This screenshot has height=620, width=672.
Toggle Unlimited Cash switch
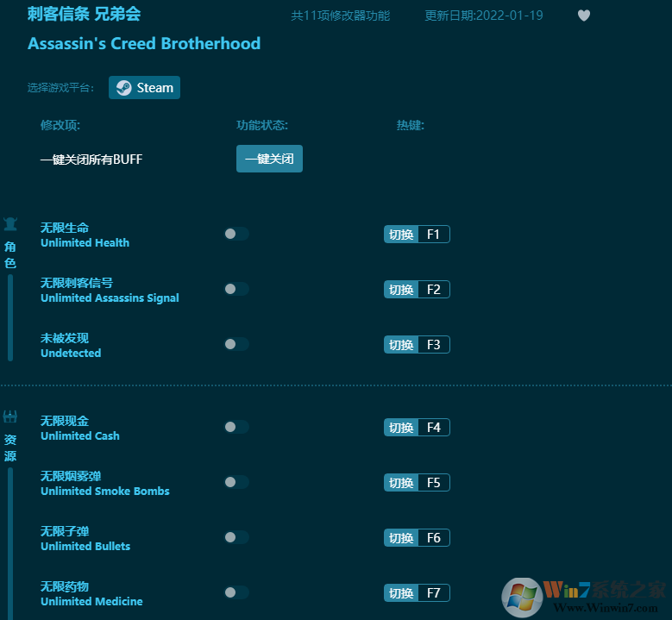click(x=236, y=427)
